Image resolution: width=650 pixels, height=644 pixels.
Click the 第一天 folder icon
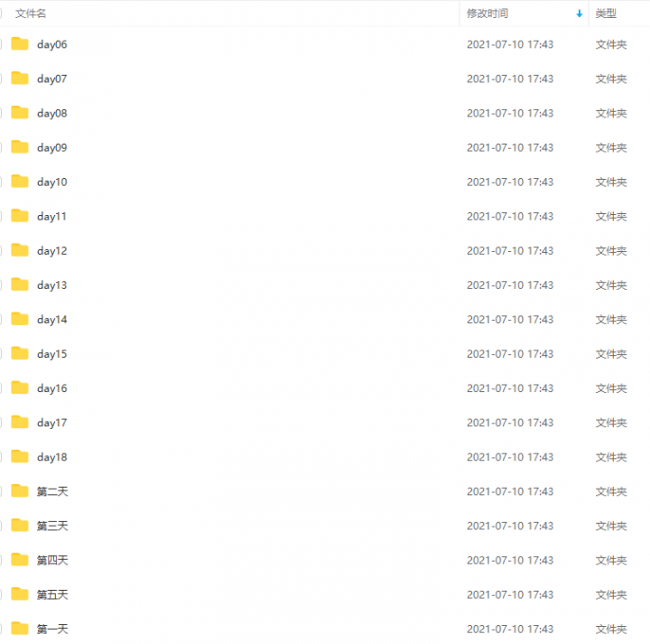pyautogui.click(x=20, y=629)
